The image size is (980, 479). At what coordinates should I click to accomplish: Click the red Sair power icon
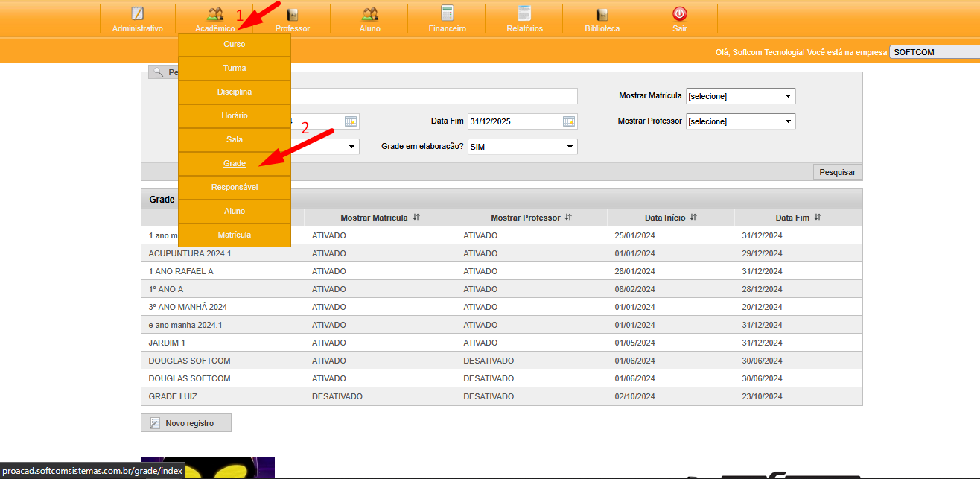[679, 13]
